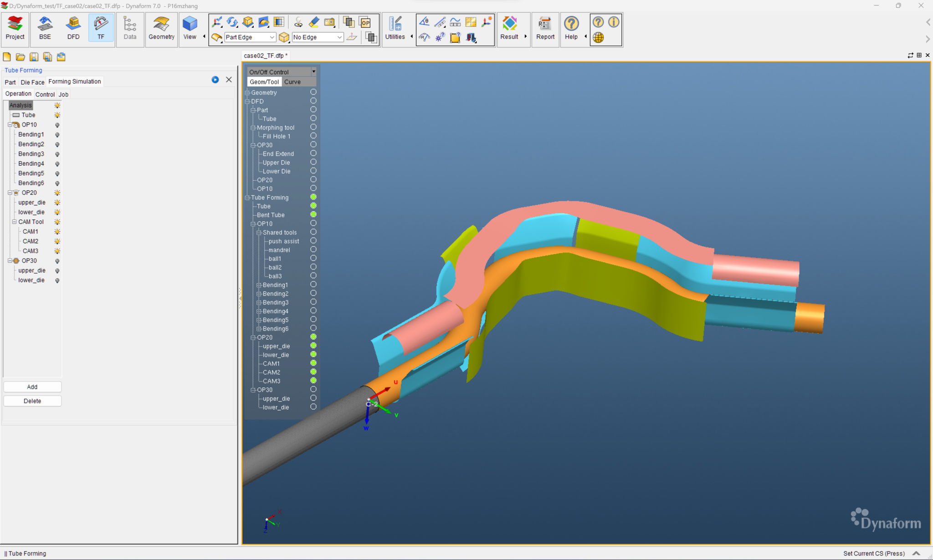The width and height of the screenshot is (933, 560).
Task: Collapse the CAM Tool tree node
Action: [14, 222]
